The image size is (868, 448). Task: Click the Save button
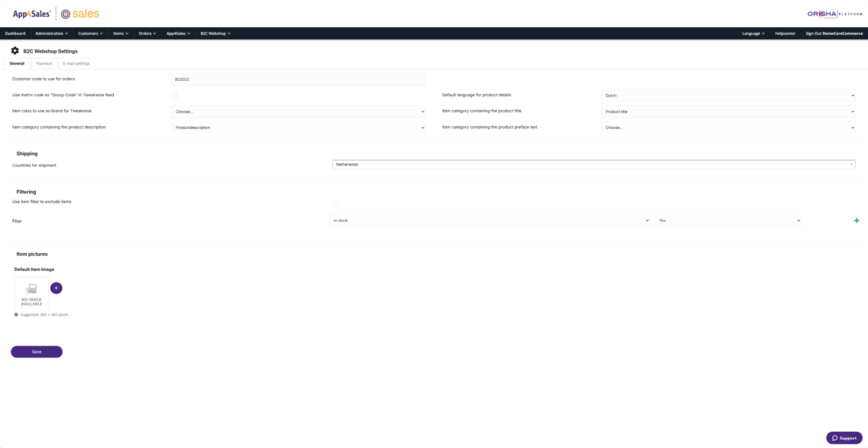(x=37, y=352)
